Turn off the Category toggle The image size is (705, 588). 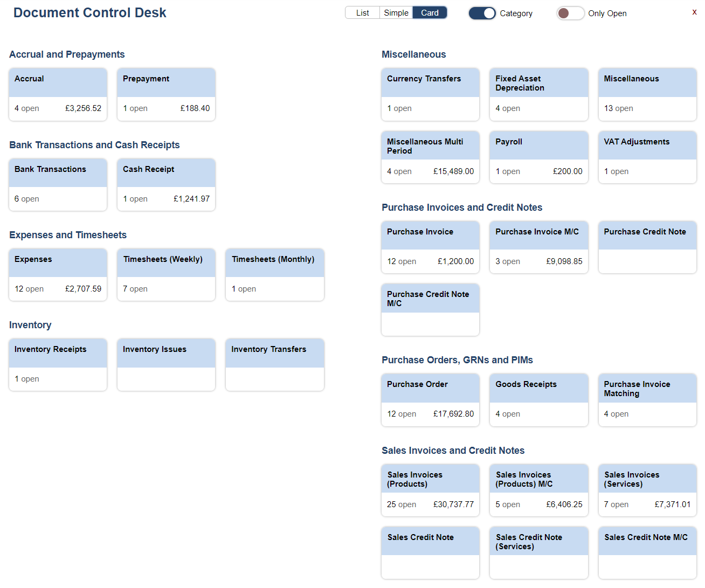point(482,13)
